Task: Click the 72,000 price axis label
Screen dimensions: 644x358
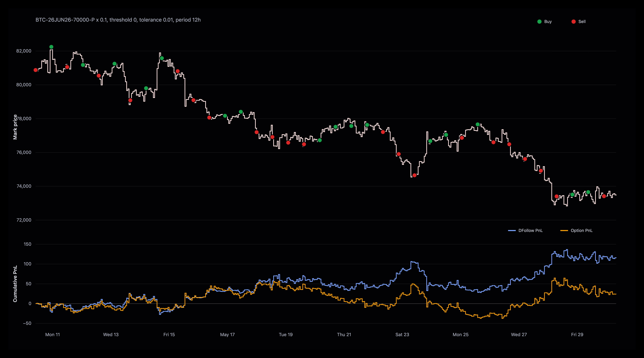Action: coord(24,220)
